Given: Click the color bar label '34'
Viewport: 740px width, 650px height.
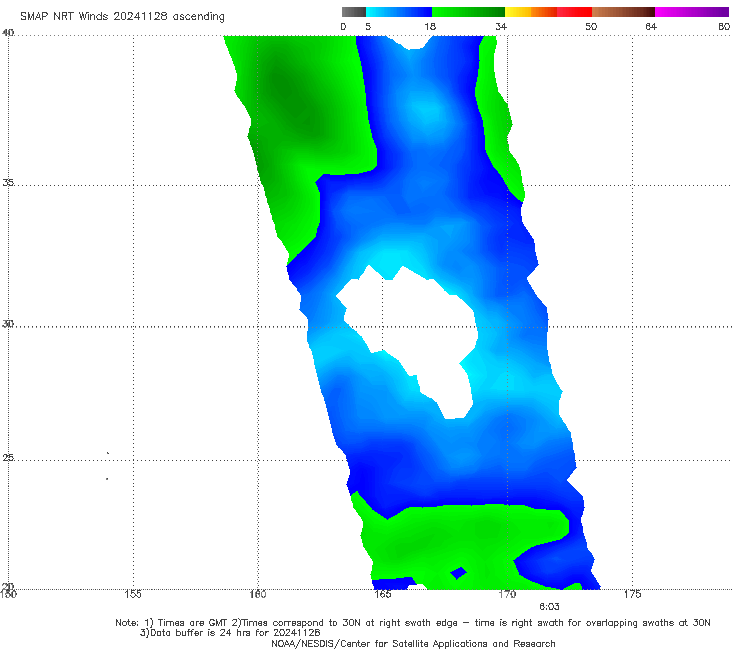Looking at the screenshot, I should (x=501, y=27).
